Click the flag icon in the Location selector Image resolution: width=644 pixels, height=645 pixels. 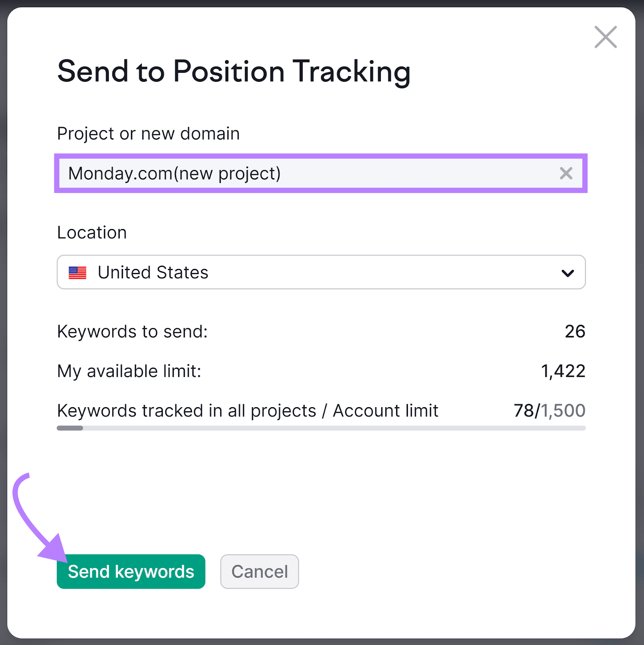click(78, 273)
